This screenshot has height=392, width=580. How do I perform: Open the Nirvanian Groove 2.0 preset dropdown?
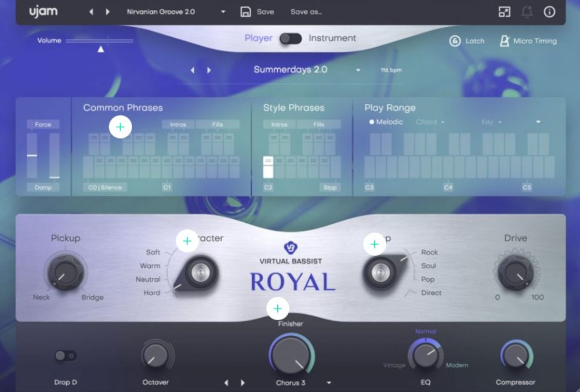[x=223, y=12]
